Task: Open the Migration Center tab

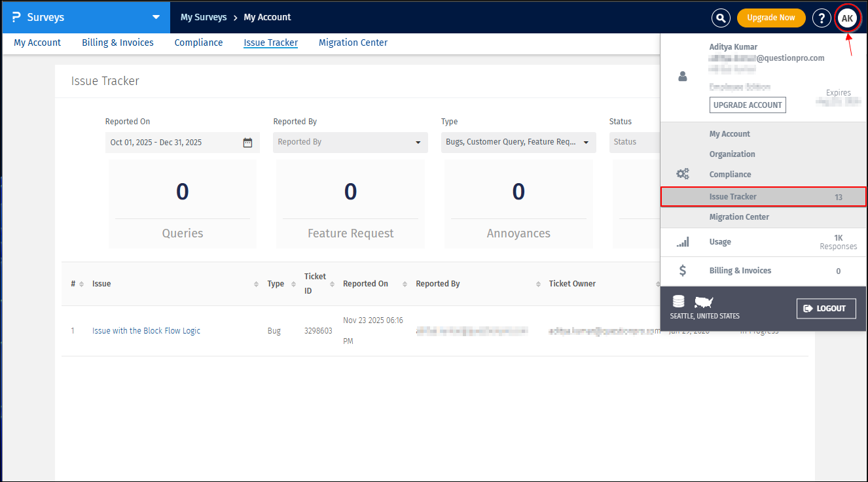Action: coord(353,43)
